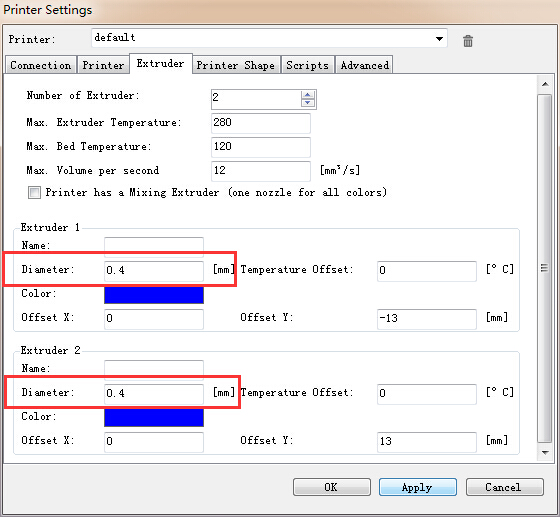Focus the Max. Extruder Temperature field
The width and height of the screenshot is (560, 517).
tap(261, 123)
